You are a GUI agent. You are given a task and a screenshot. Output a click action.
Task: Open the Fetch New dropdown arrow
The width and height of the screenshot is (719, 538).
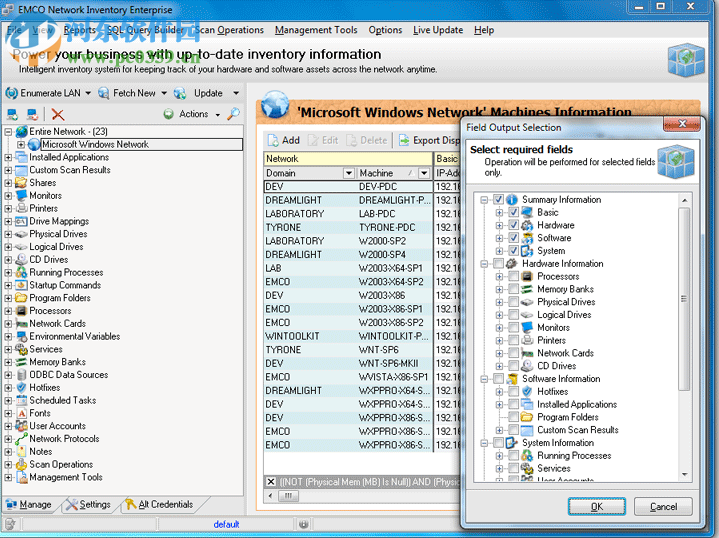[x=164, y=93]
